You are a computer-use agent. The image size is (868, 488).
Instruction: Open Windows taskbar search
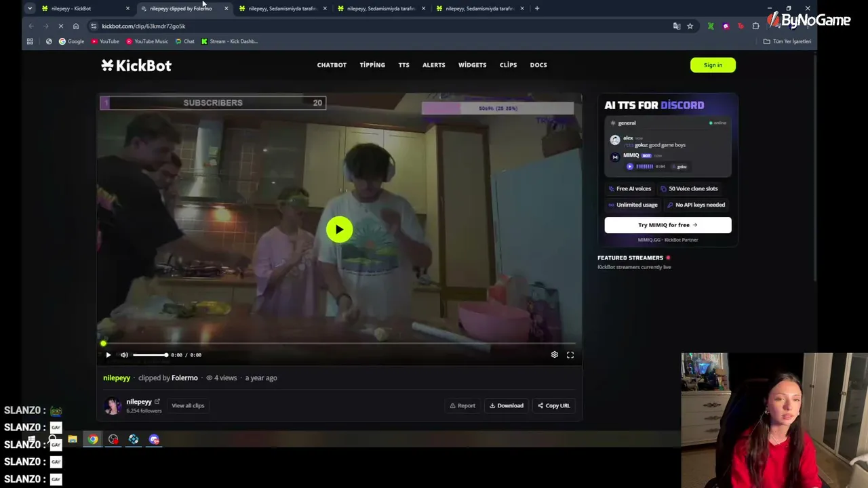coord(52,439)
